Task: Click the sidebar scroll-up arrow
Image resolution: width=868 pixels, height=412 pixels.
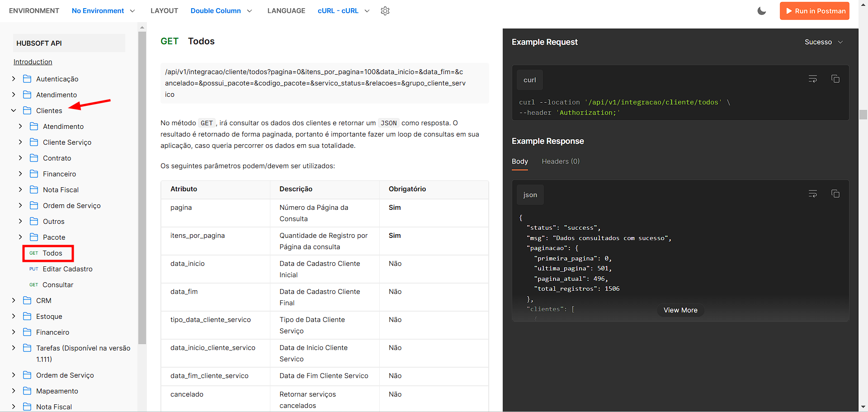Action: [x=142, y=27]
